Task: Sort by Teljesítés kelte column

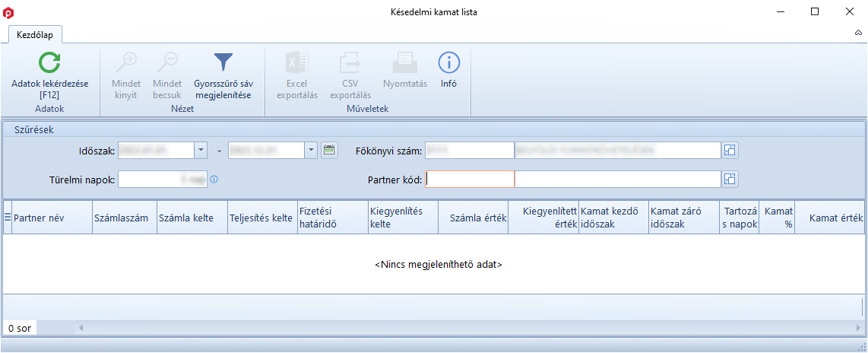Action: (262, 218)
